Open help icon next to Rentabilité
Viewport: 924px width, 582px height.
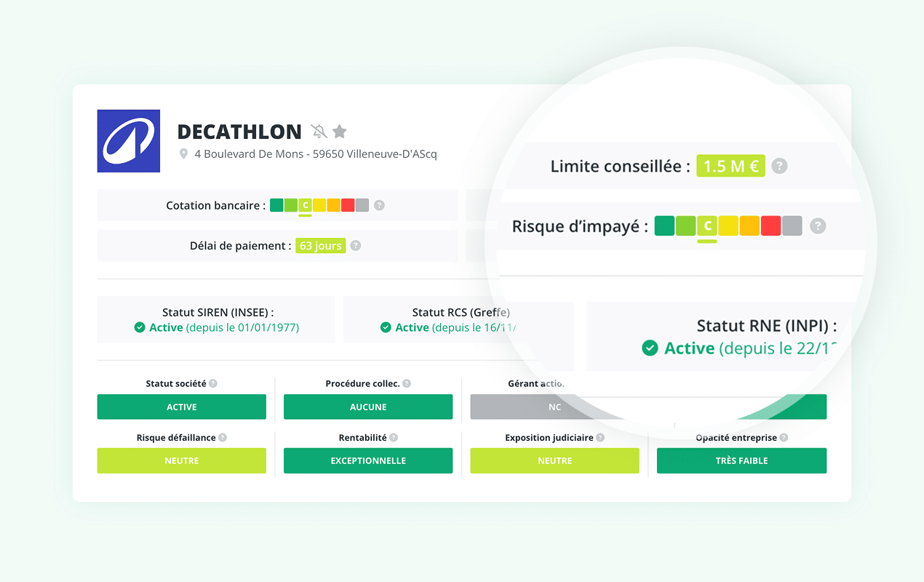[x=394, y=437]
